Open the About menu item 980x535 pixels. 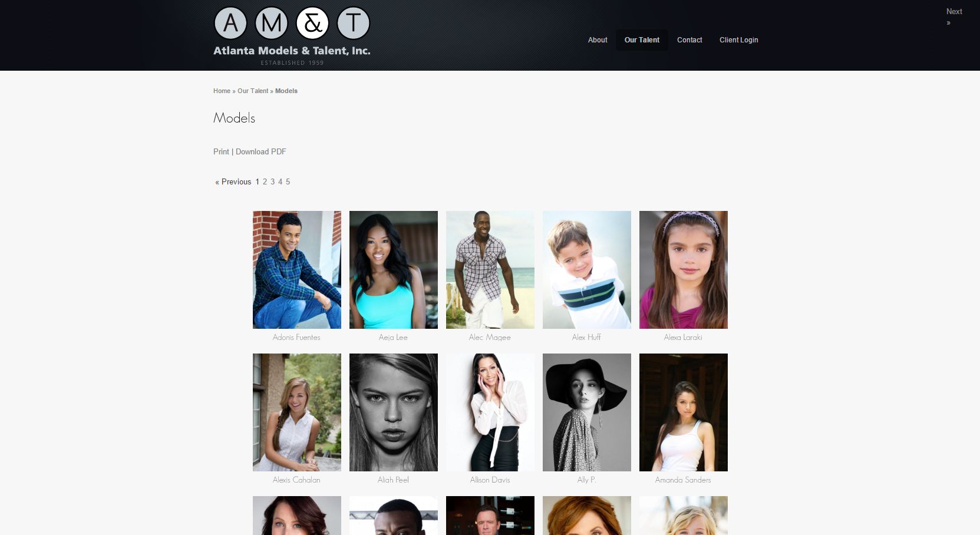click(x=598, y=40)
